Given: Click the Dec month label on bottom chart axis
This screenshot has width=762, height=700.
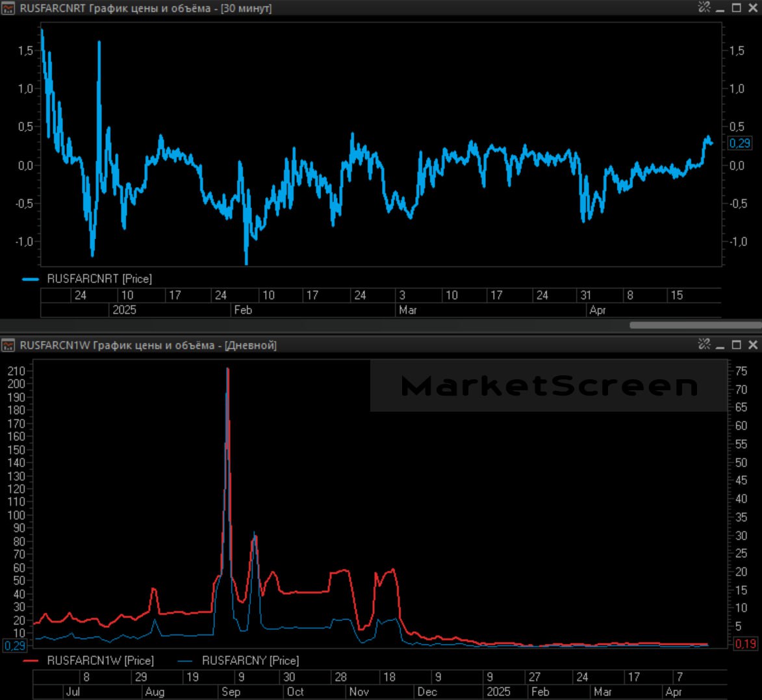Looking at the screenshot, I should pyautogui.click(x=427, y=692).
